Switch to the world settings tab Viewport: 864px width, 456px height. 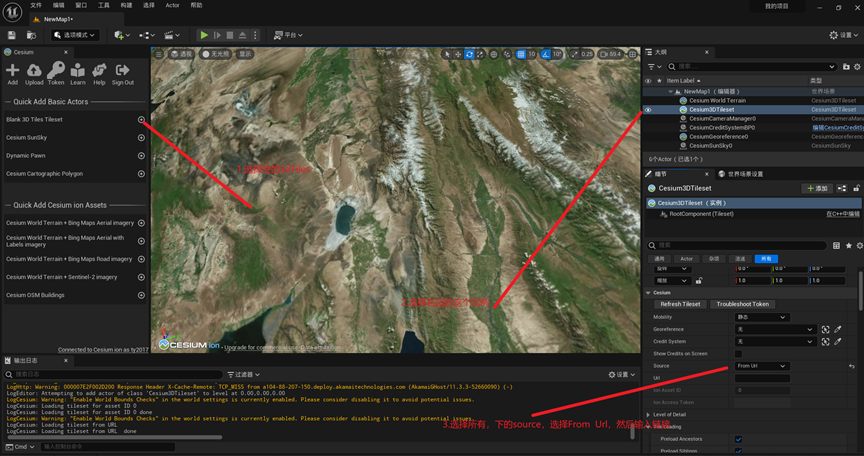741,174
